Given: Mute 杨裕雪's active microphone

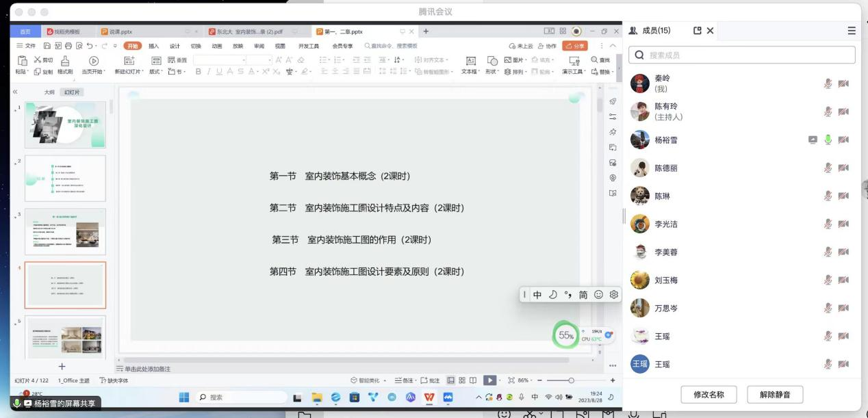Looking at the screenshot, I should click(x=827, y=140).
